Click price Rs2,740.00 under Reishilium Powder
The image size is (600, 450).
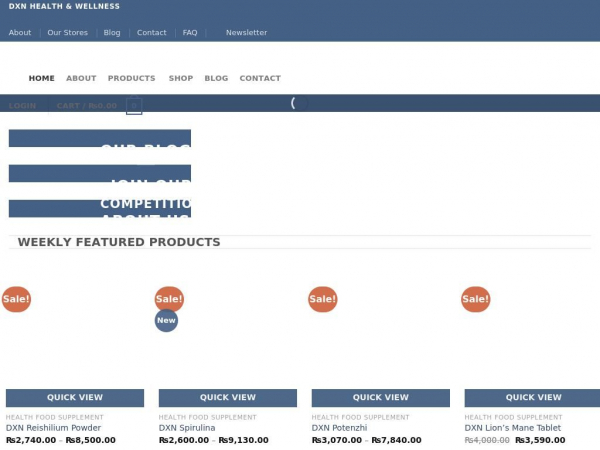click(31, 440)
